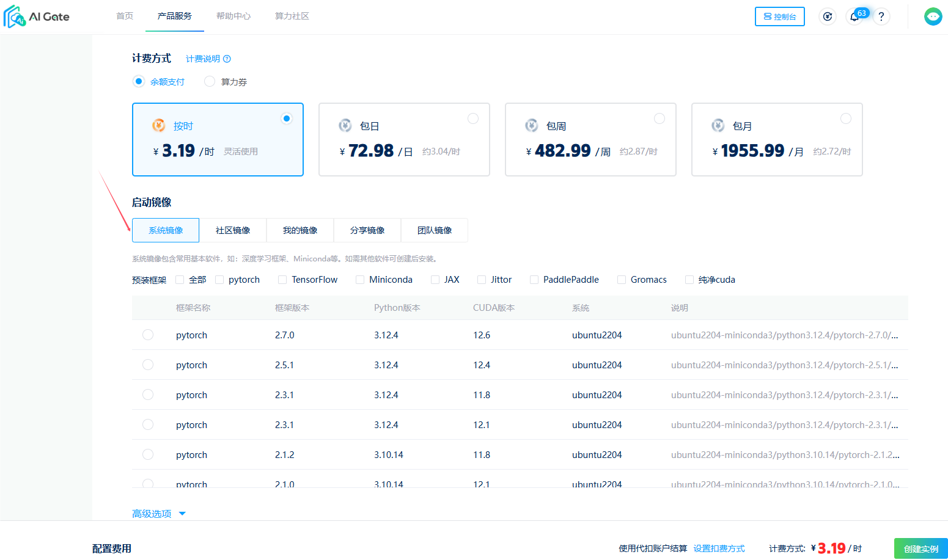
Task: Switch to 我的镜像 tab
Action: click(x=300, y=230)
